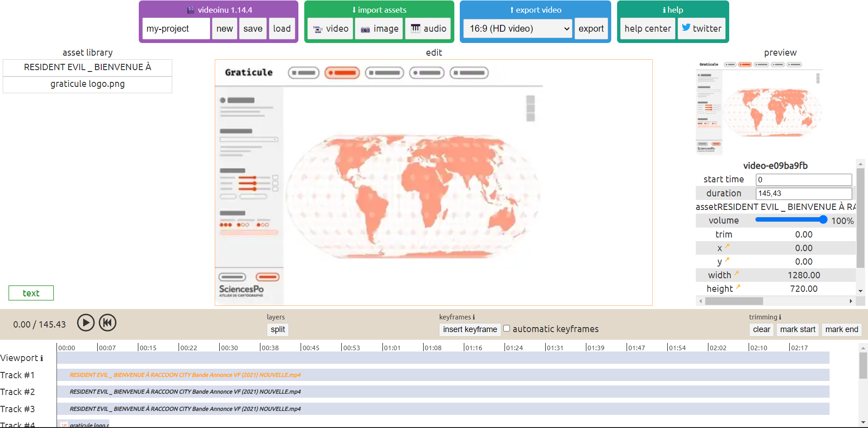Select the graticule logo clip on Track #4
The height and width of the screenshot is (428, 868).
tap(83, 424)
